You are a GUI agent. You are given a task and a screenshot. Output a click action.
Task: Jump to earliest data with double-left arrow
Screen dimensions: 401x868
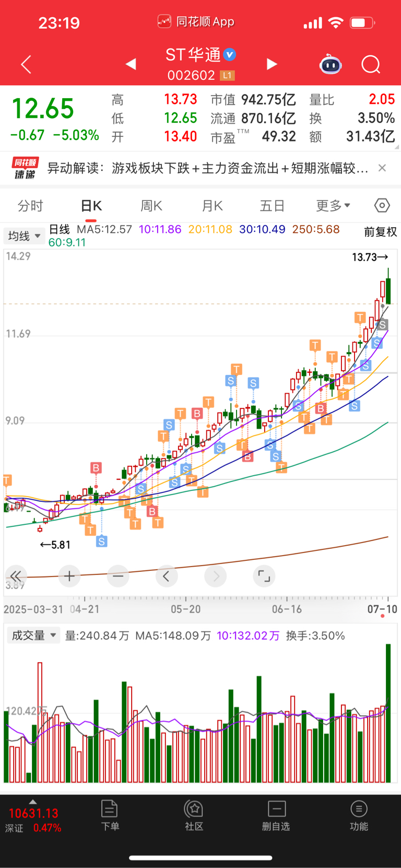coord(16,576)
